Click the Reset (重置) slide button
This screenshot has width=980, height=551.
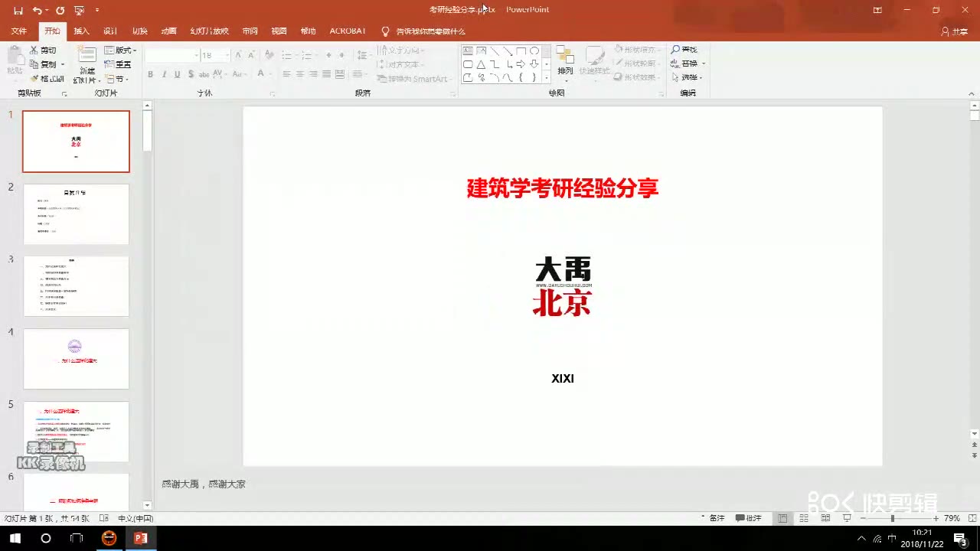pyautogui.click(x=118, y=65)
